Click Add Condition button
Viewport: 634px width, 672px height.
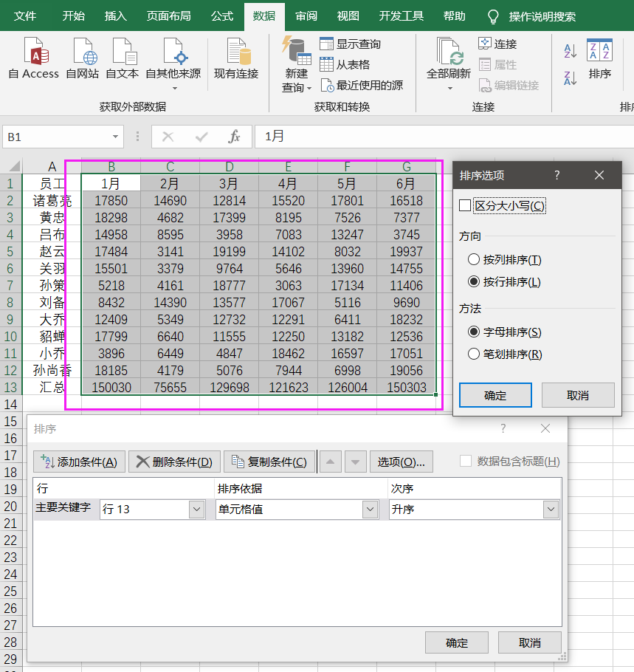tap(79, 462)
